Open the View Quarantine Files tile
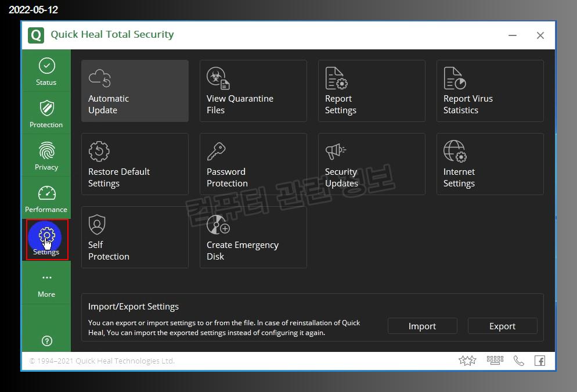This screenshot has width=577, height=392. pyautogui.click(x=253, y=91)
